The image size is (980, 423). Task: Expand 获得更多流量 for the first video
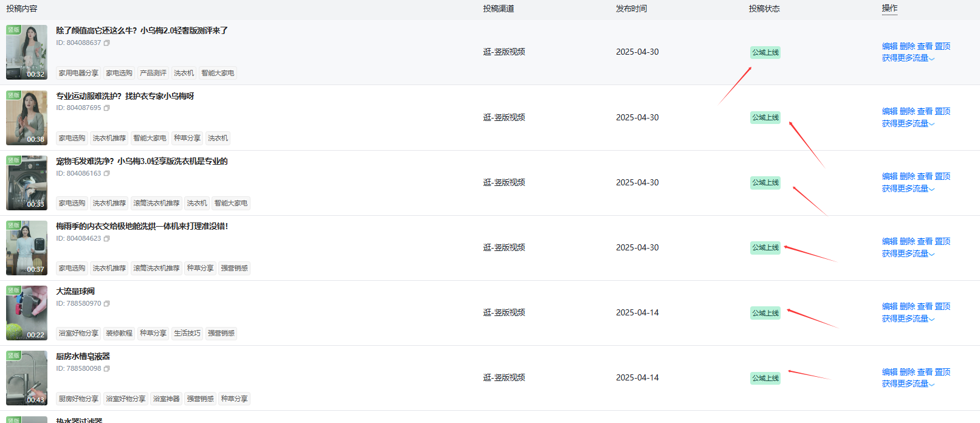click(x=908, y=58)
